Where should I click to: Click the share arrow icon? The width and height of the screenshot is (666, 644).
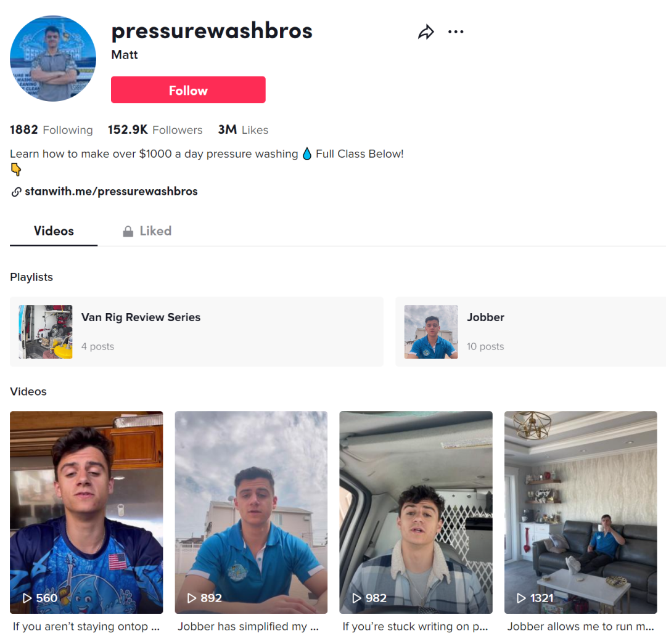426,32
